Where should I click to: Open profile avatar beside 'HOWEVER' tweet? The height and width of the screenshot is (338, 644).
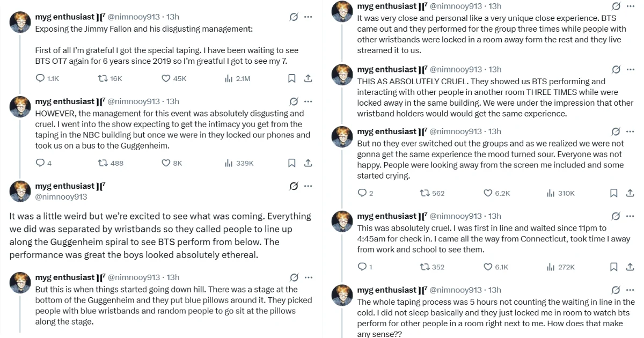point(20,107)
